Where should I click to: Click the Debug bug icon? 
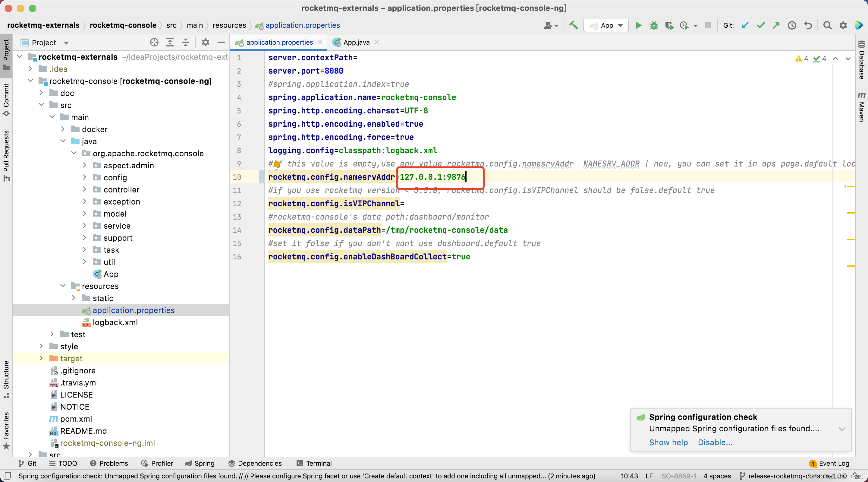click(654, 25)
